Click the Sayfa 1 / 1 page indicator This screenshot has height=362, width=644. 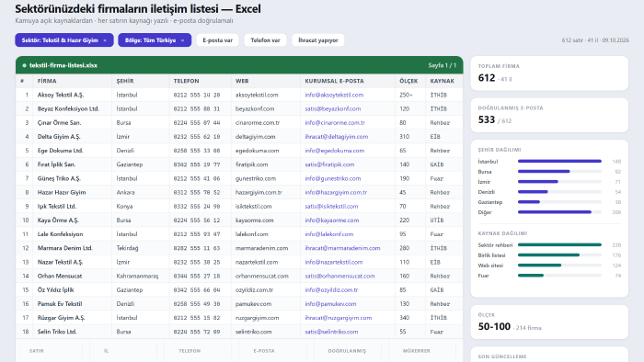[442, 65]
